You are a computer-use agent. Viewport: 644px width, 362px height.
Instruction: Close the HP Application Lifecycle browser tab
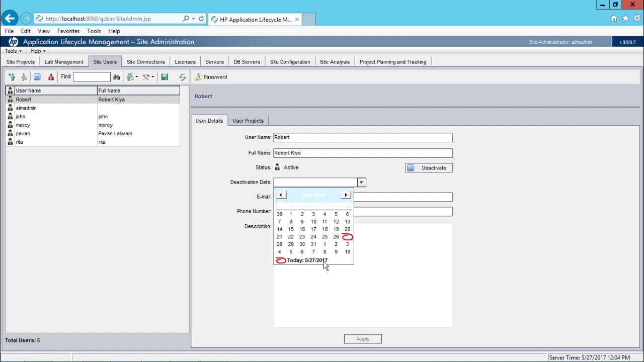[x=297, y=20]
